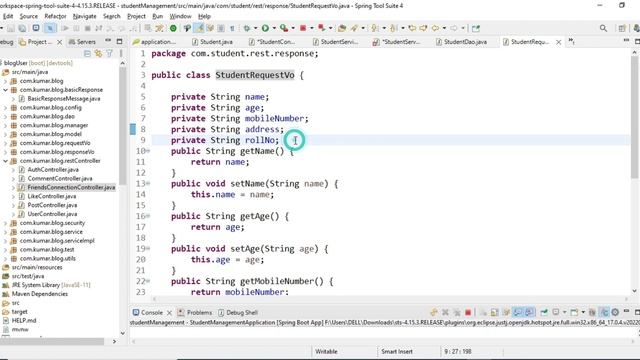Toggle Pin Console icon

point(544,313)
